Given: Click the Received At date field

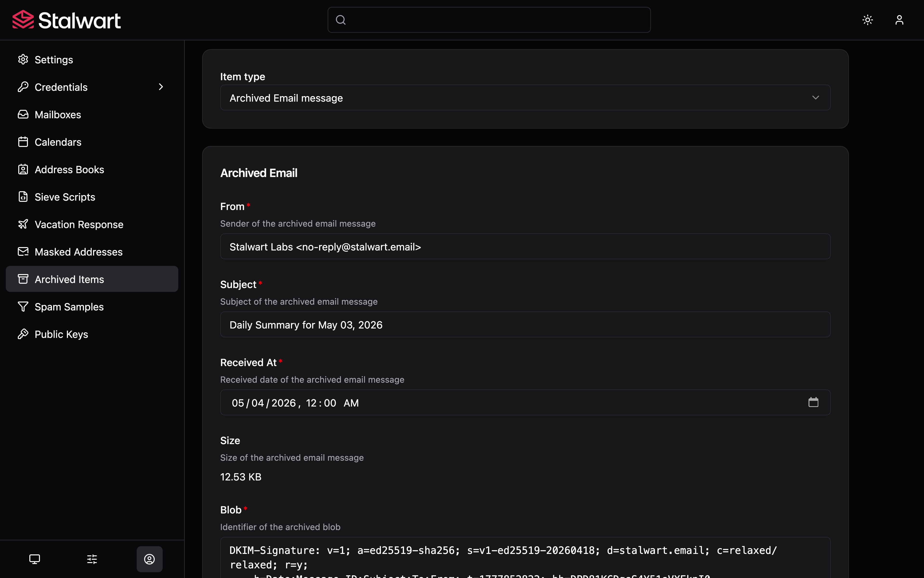Looking at the screenshot, I should point(525,402).
